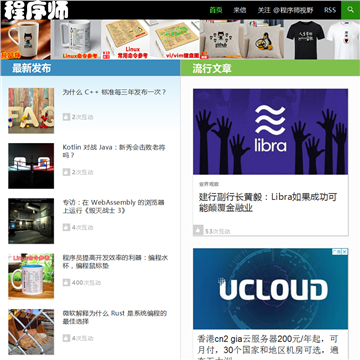Click thumbs-up icon under C++ article

(x=66, y=117)
